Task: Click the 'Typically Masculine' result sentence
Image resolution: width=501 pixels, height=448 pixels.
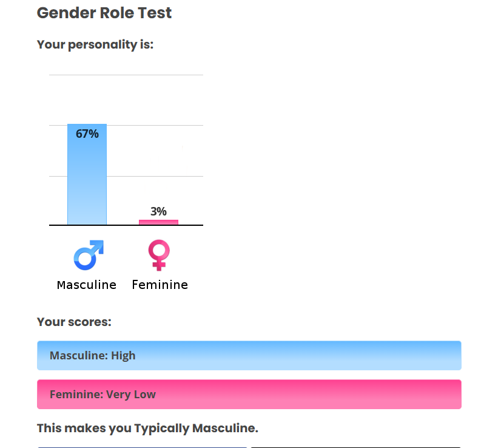Action: 147,428
